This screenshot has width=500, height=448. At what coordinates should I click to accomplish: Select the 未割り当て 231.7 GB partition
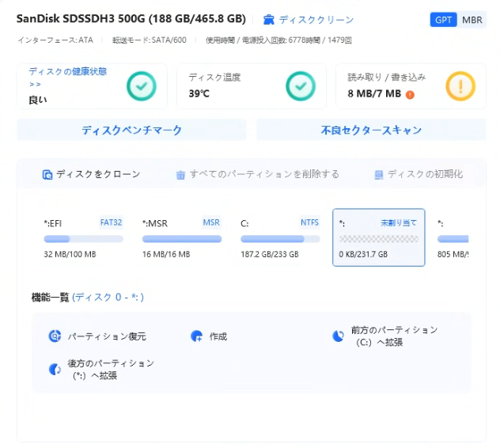[x=378, y=237]
